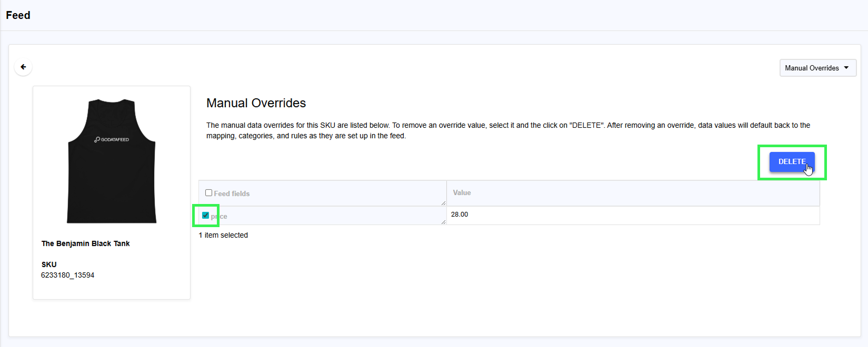Uncheck the price row checkbox
This screenshot has width=868, height=347.
(206, 215)
